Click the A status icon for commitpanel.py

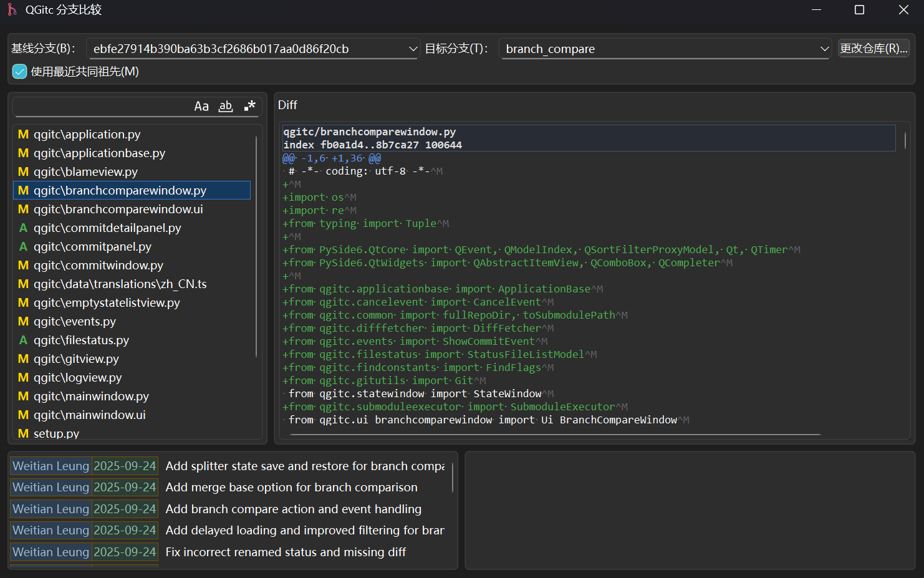pos(23,246)
